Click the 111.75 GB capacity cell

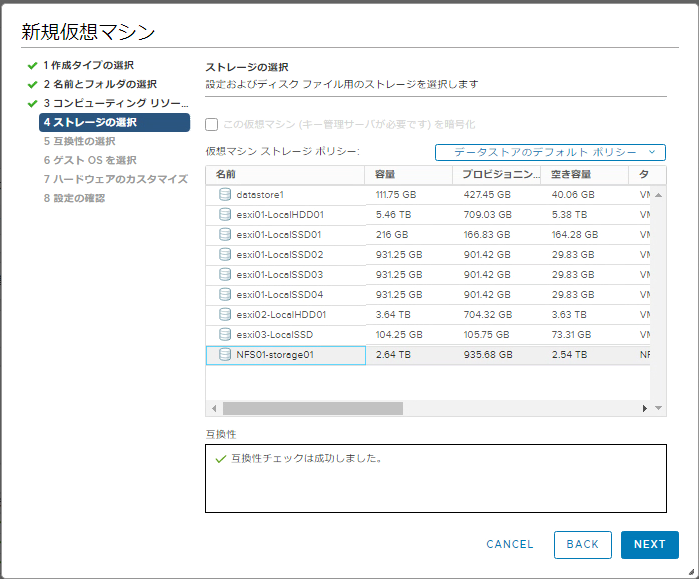[396, 195]
